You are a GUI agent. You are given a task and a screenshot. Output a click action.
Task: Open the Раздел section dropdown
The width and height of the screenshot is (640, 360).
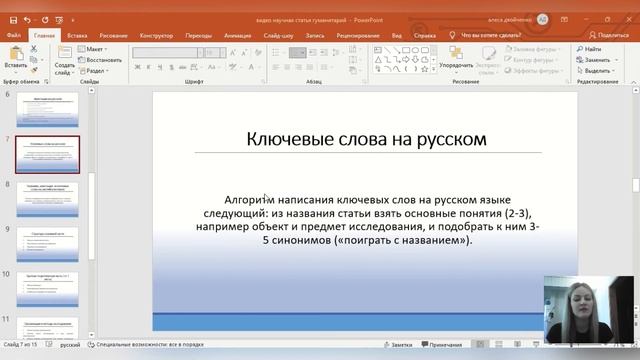pos(94,71)
